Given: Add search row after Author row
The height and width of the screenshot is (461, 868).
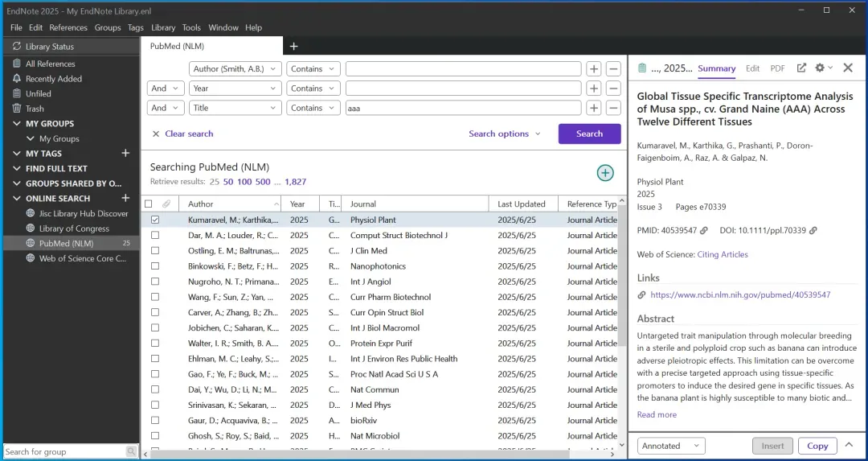Looking at the screenshot, I should pyautogui.click(x=594, y=68).
